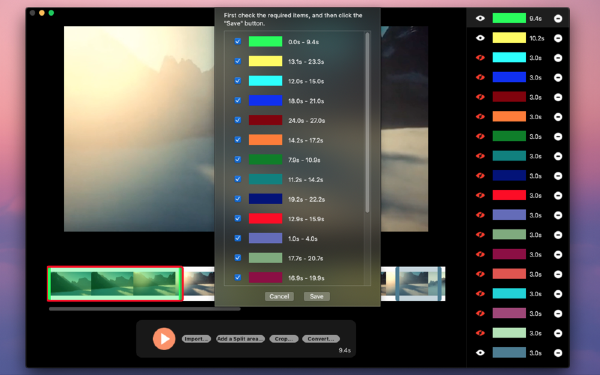Toggle the eye icon beside dark red swatch
Image resolution: width=600 pixels, height=375 pixels.
pyautogui.click(x=480, y=97)
